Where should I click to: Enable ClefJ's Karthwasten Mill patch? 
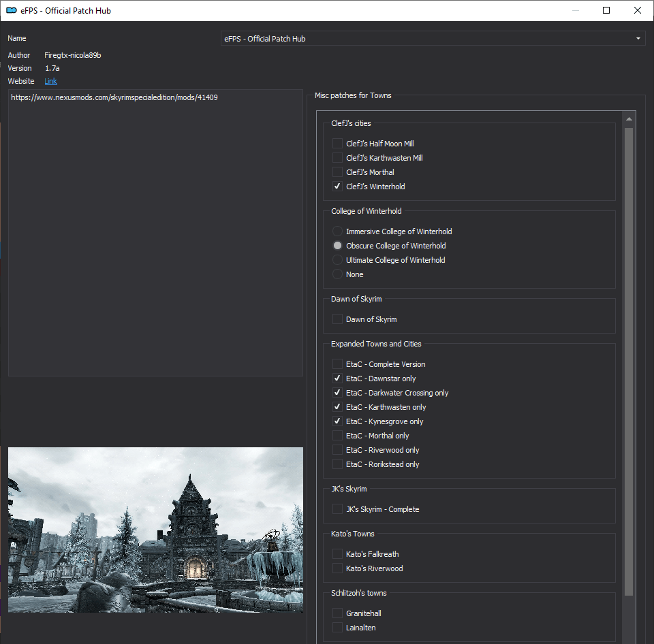click(x=337, y=157)
